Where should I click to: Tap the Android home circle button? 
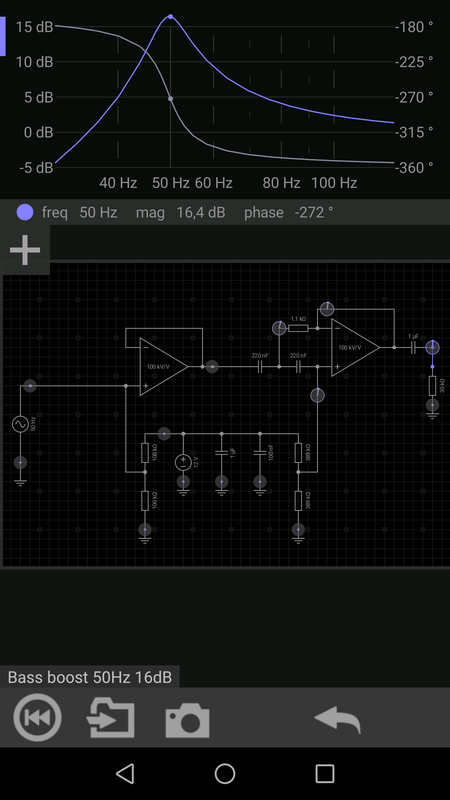coord(225,773)
